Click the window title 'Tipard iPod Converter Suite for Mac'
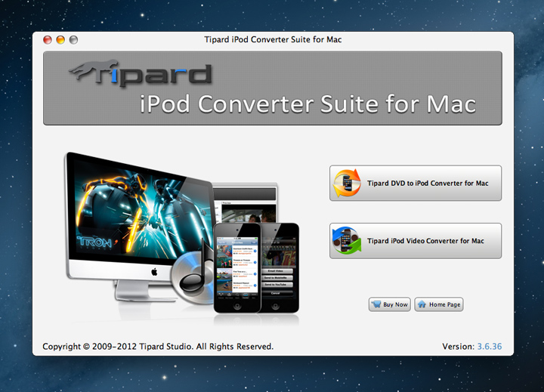Image resolution: width=544 pixels, height=392 pixels. [x=273, y=39]
